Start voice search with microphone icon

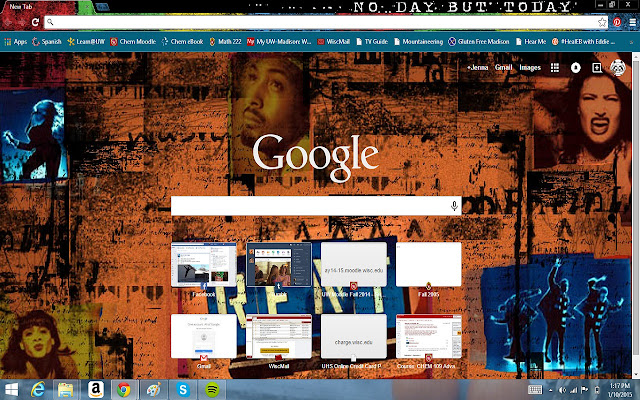[454, 206]
